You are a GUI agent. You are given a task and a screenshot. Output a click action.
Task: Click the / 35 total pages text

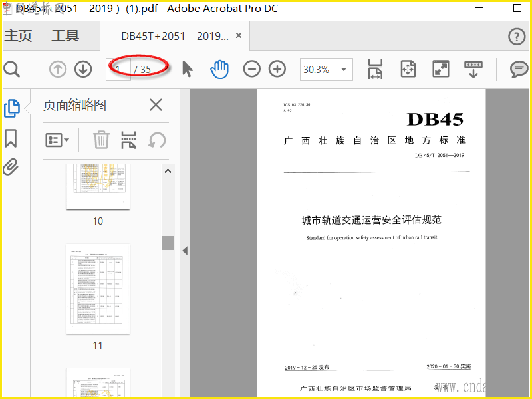point(142,70)
